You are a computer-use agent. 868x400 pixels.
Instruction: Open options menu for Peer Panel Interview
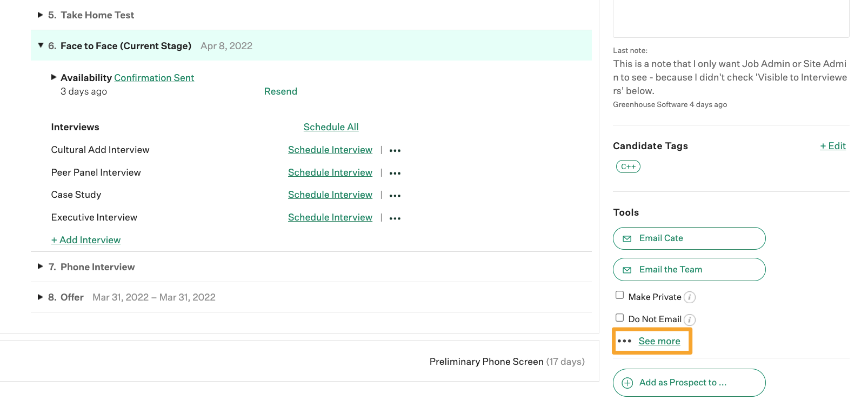(395, 174)
